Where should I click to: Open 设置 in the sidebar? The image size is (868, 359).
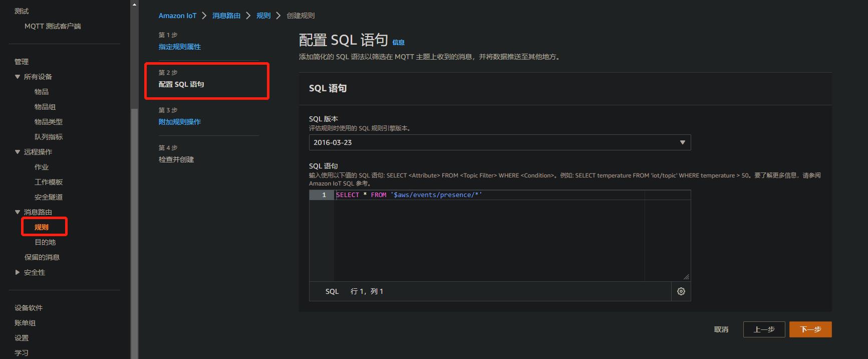pyautogui.click(x=22, y=338)
